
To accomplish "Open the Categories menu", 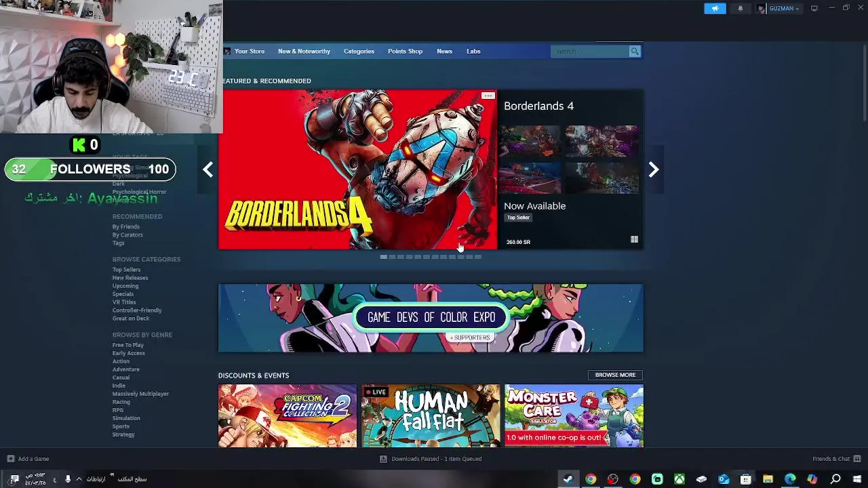I will (359, 51).
